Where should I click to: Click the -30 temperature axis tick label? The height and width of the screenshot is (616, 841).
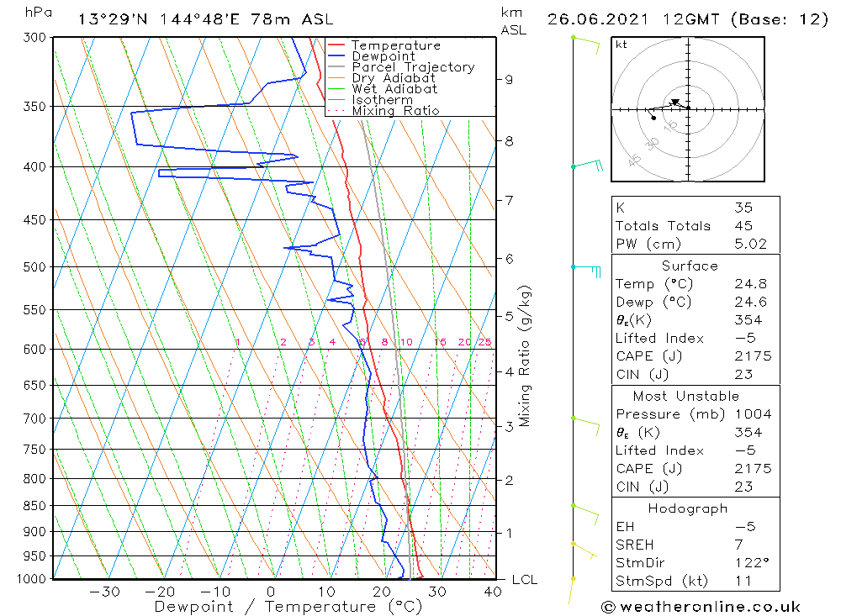(104, 592)
